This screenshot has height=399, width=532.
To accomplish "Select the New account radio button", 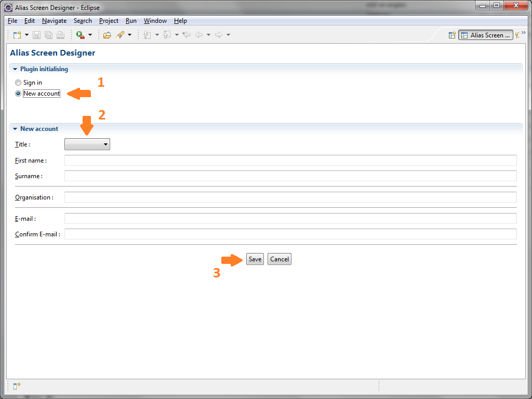I will click(18, 94).
